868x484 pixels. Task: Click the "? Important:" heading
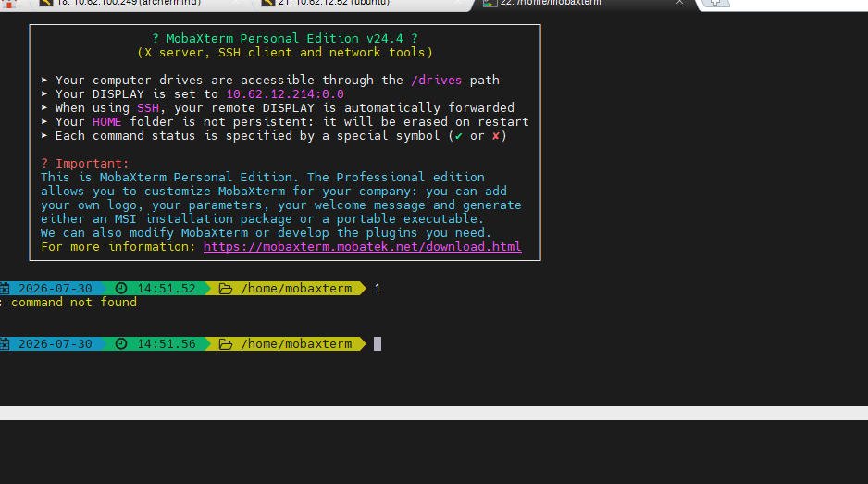(x=85, y=164)
